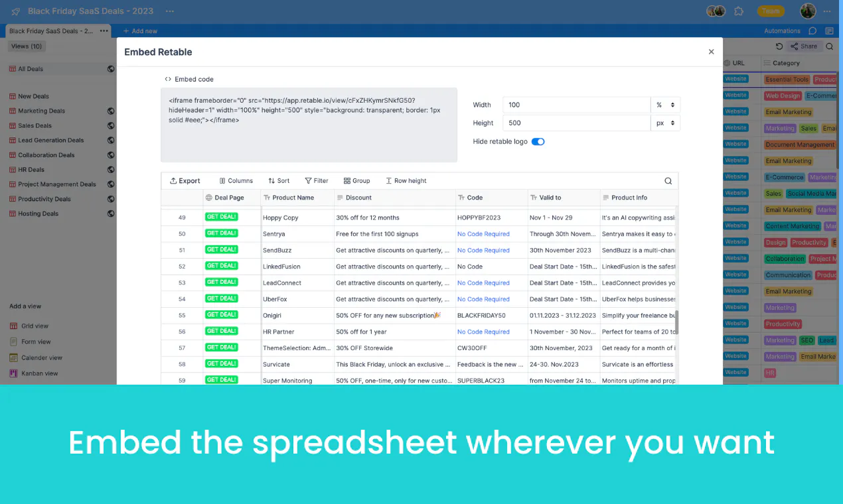Viewport: 843px width, 504px height.
Task: Click the Team plan badge
Action: pyautogui.click(x=771, y=11)
